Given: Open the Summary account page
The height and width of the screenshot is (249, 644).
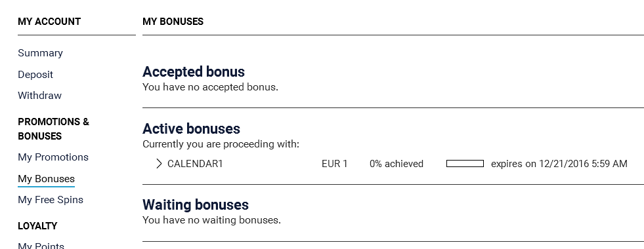Looking at the screenshot, I should click(x=40, y=53).
